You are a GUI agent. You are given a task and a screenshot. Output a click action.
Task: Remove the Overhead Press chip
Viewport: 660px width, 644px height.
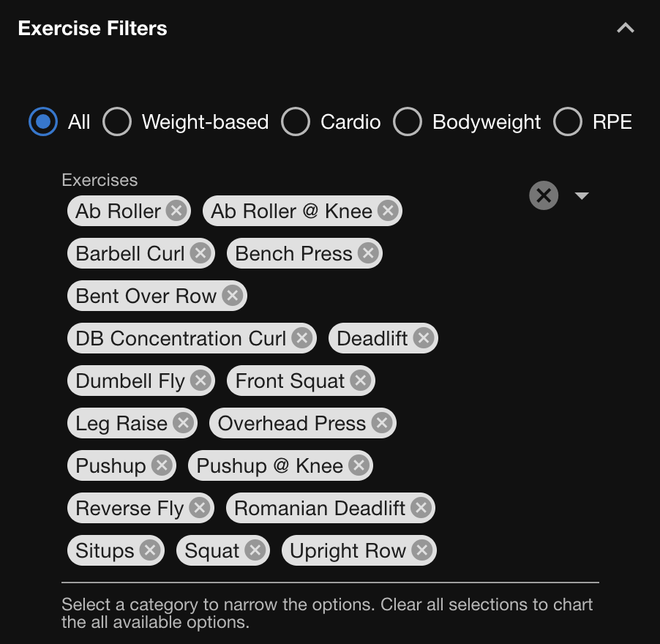point(381,423)
